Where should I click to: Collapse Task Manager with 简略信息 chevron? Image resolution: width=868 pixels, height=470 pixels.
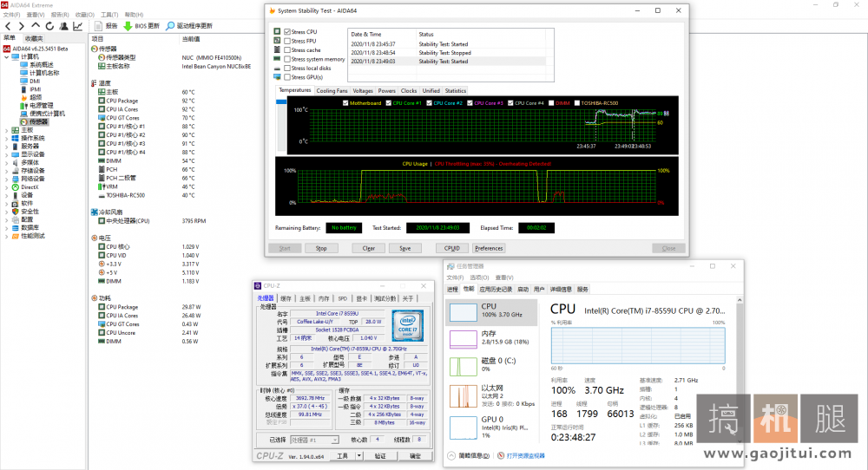tap(451, 456)
